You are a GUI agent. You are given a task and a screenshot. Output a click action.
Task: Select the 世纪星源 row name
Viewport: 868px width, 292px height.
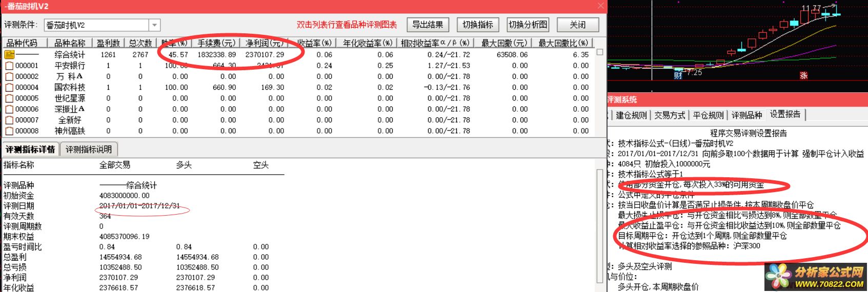(x=70, y=98)
